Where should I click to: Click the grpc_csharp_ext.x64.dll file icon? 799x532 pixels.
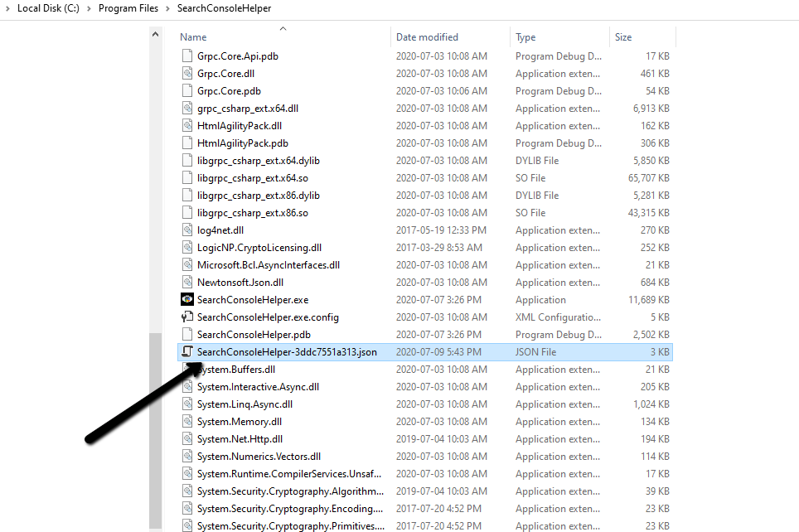tap(187, 108)
